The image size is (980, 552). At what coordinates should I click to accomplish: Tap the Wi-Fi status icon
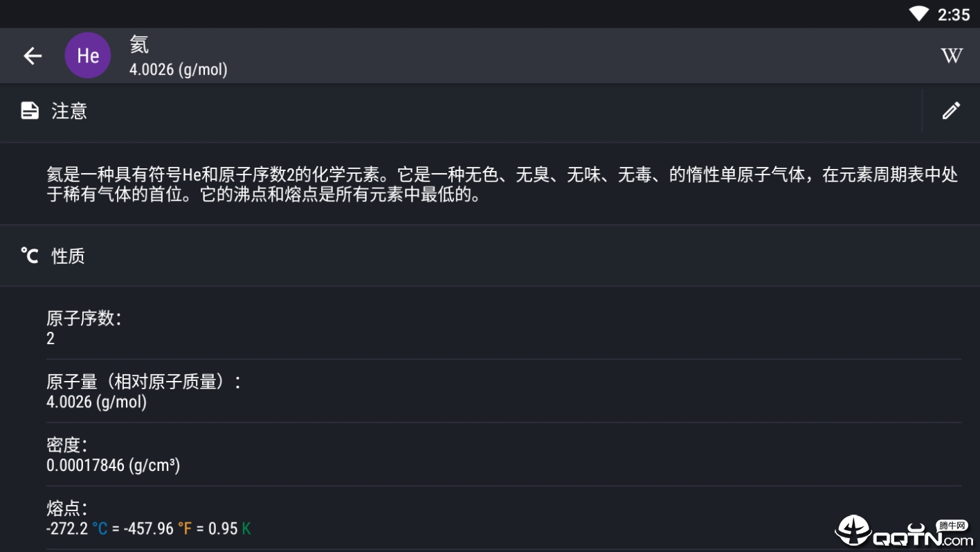coord(918,14)
